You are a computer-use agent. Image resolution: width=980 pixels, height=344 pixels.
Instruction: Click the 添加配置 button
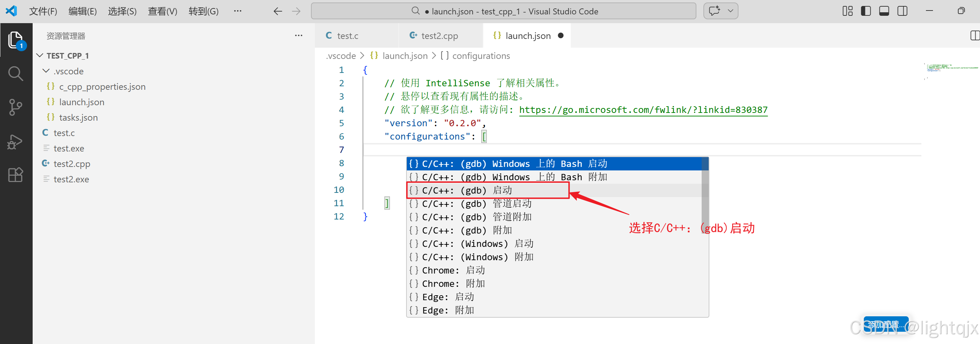886,325
